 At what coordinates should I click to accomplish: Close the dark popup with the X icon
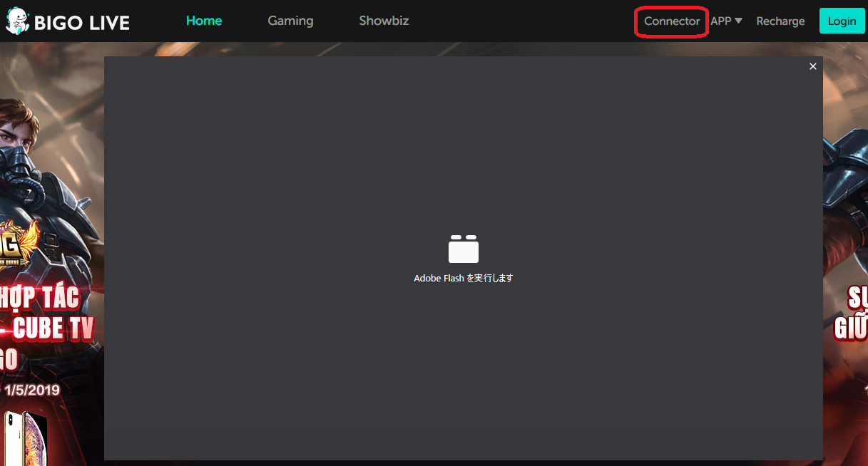tap(812, 66)
